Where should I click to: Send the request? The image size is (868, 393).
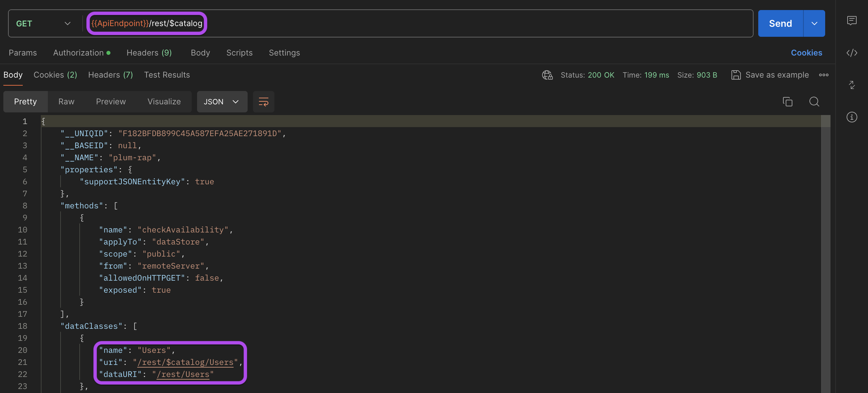[780, 23]
